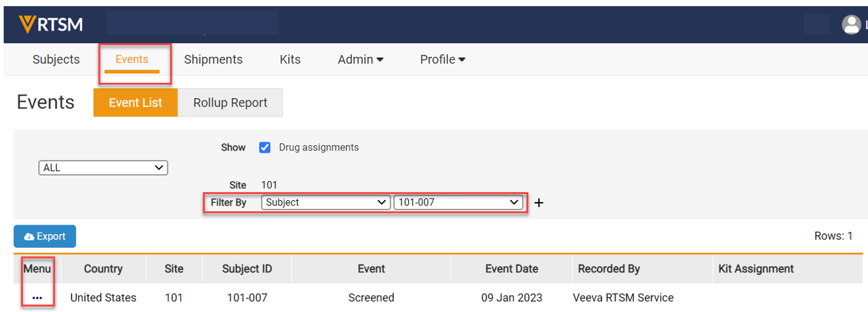Screen dimensions: 868x312
Task: Open the Shipments tab
Action: tap(213, 60)
